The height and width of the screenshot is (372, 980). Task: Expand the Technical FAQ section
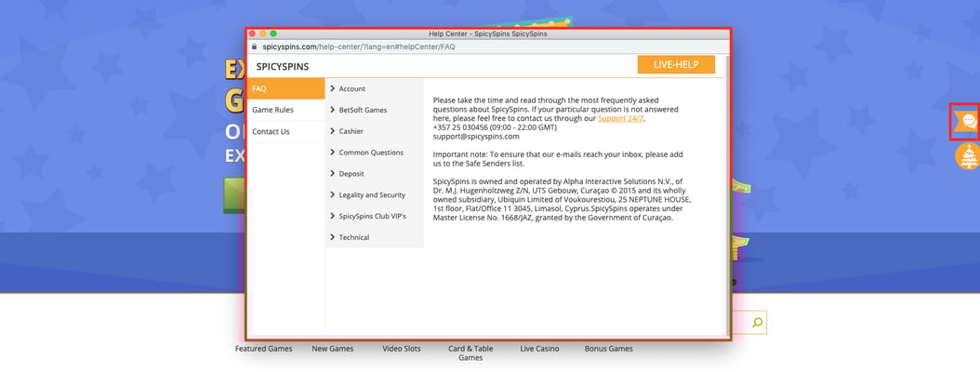[375, 237]
